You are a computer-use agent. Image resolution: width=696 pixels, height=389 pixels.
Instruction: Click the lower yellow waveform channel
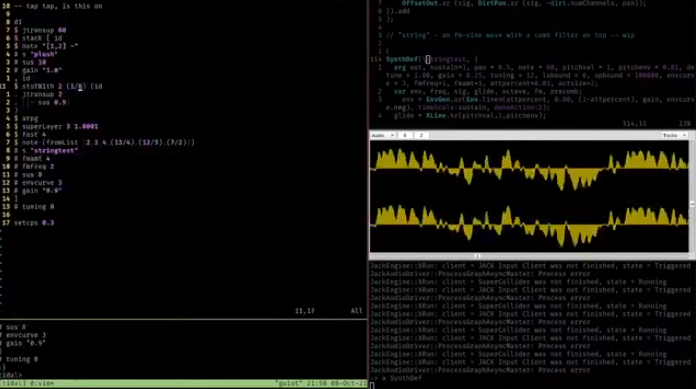pos(529,225)
